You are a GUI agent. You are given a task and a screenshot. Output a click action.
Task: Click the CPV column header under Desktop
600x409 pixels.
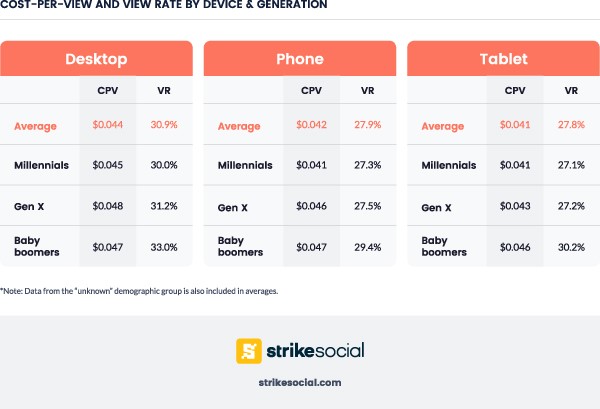106,90
